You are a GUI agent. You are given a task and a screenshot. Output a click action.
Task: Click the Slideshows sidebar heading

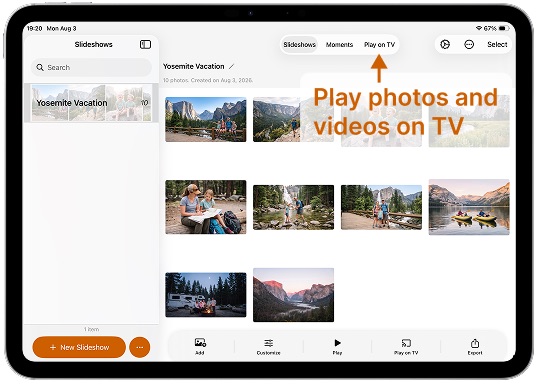(x=94, y=44)
